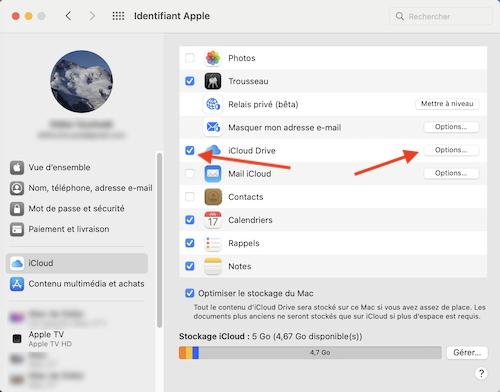Enable the Photos checkbox
The height and width of the screenshot is (392, 500).
point(190,58)
